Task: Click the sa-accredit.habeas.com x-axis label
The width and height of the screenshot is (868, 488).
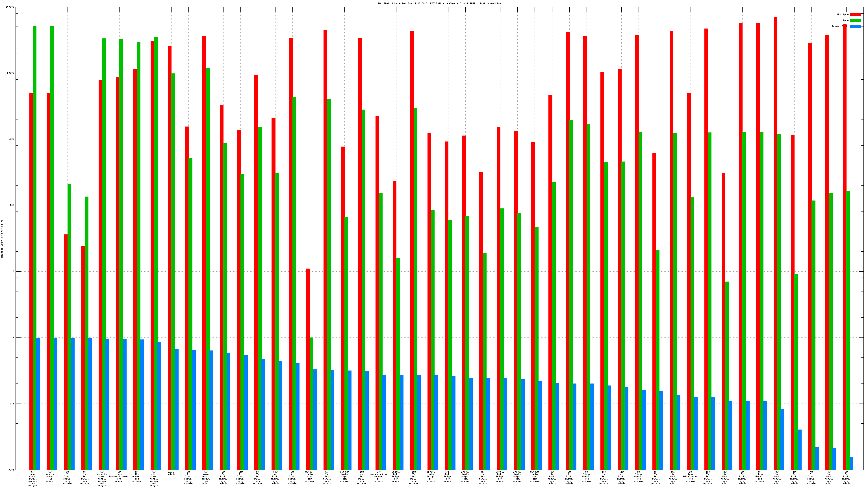Action: 379,476
